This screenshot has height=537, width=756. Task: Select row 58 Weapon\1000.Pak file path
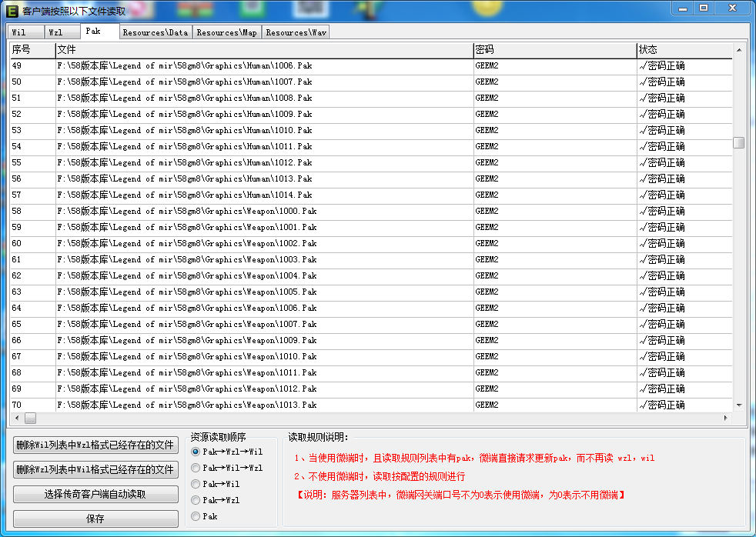(187, 211)
